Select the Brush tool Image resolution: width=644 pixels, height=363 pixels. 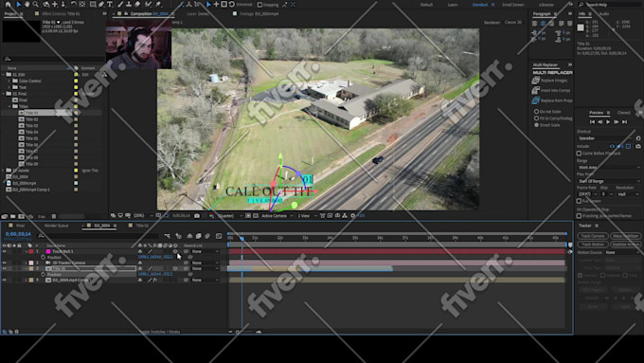click(x=120, y=4)
